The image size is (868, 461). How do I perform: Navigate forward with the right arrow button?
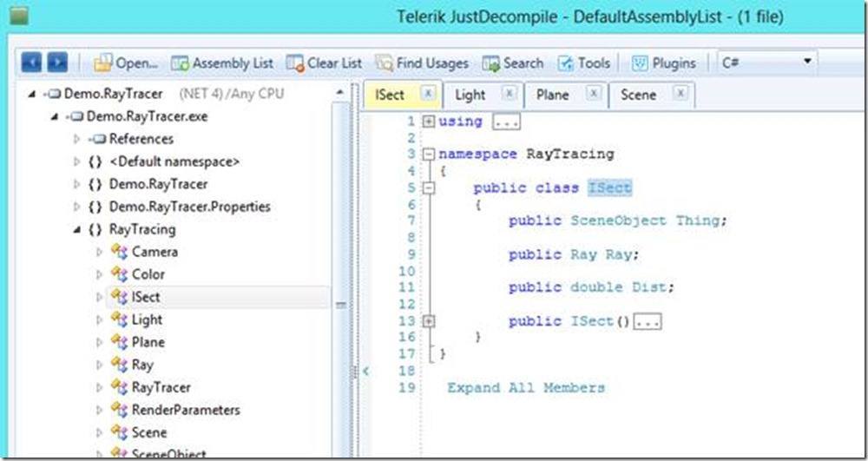coord(57,63)
